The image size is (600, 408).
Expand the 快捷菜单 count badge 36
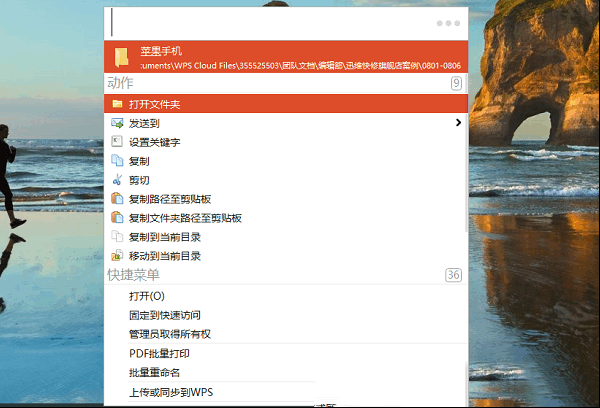pyautogui.click(x=453, y=275)
